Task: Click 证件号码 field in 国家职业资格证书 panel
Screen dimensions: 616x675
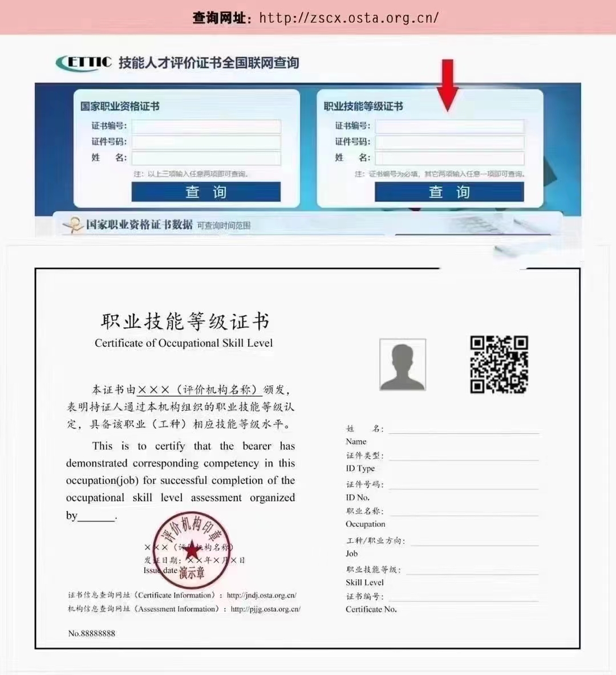Action: (206, 142)
